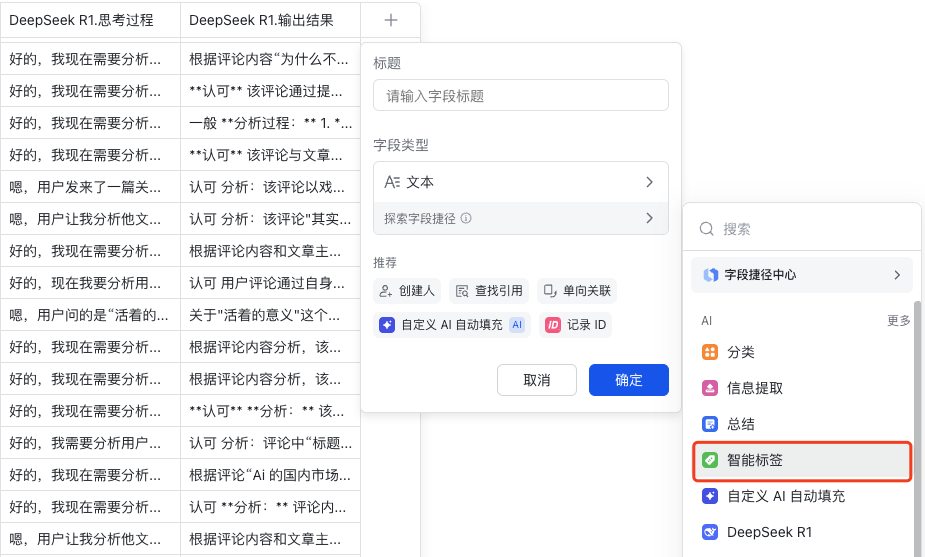Click cell **认可** 该评论通过提...
This screenshot has width=925, height=557.
270,91
